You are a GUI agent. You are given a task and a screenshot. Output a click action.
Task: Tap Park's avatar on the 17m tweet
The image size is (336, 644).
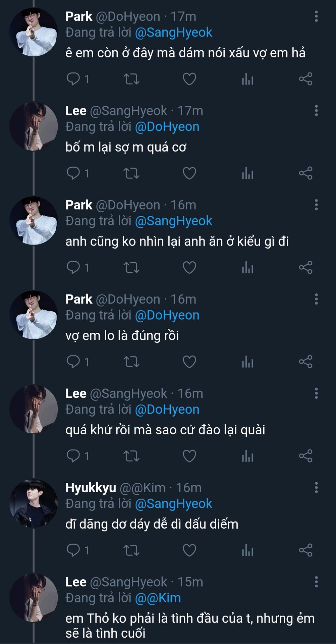(x=34, y=32)
